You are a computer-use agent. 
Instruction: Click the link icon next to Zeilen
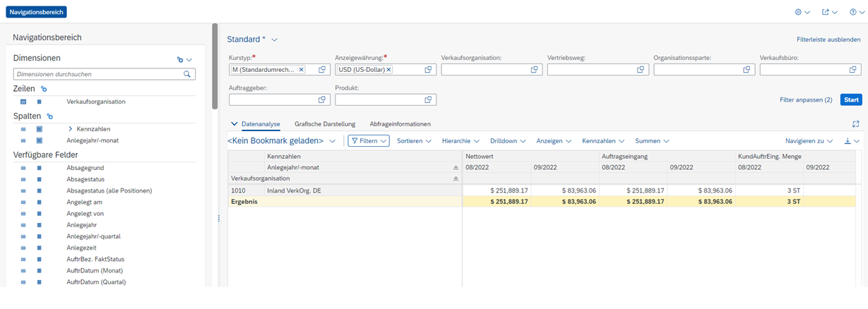coord(44,89)
